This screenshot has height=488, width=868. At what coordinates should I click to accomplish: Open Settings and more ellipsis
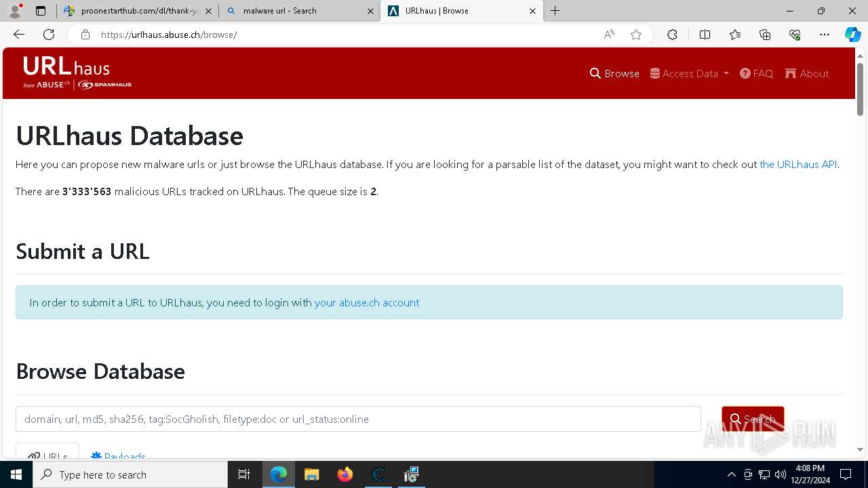(825, 35)
